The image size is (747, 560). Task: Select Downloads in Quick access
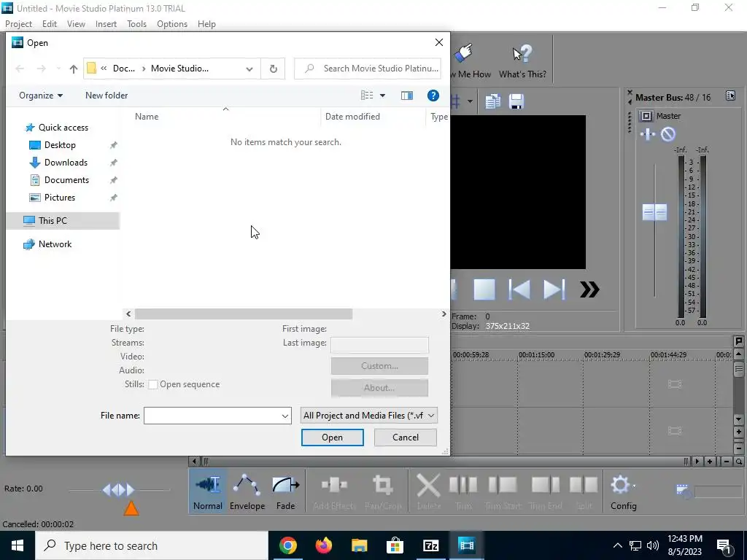pyautogui.click(x=66, y=163)
